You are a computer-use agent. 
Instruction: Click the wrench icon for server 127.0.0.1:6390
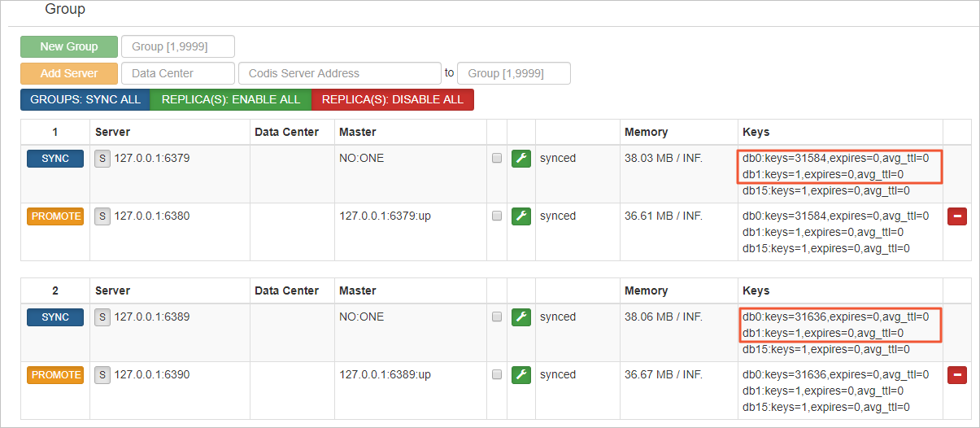click(521, 375)
